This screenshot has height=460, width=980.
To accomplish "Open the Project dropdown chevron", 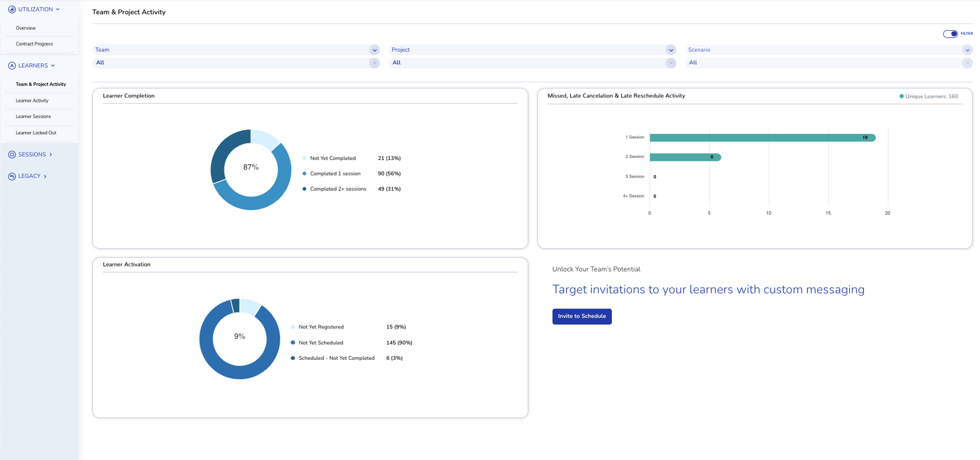I will click(x=671, y=50).
